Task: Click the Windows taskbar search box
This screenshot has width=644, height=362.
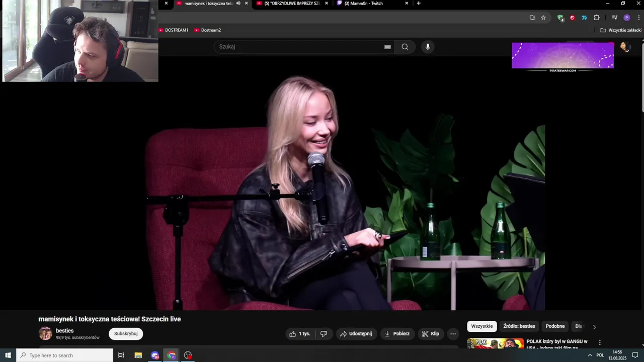Action: pyautogui.click(x=65, y=355)
